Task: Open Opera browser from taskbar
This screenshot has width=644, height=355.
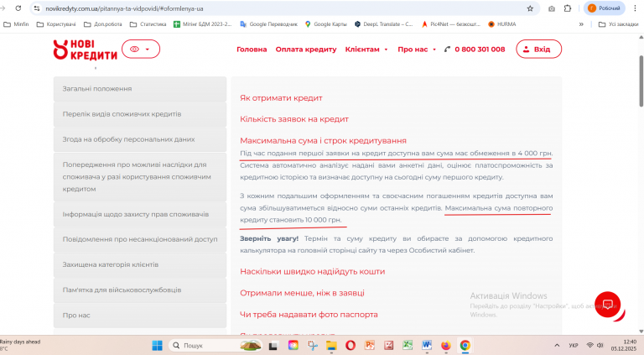Action: pos(351,346)
